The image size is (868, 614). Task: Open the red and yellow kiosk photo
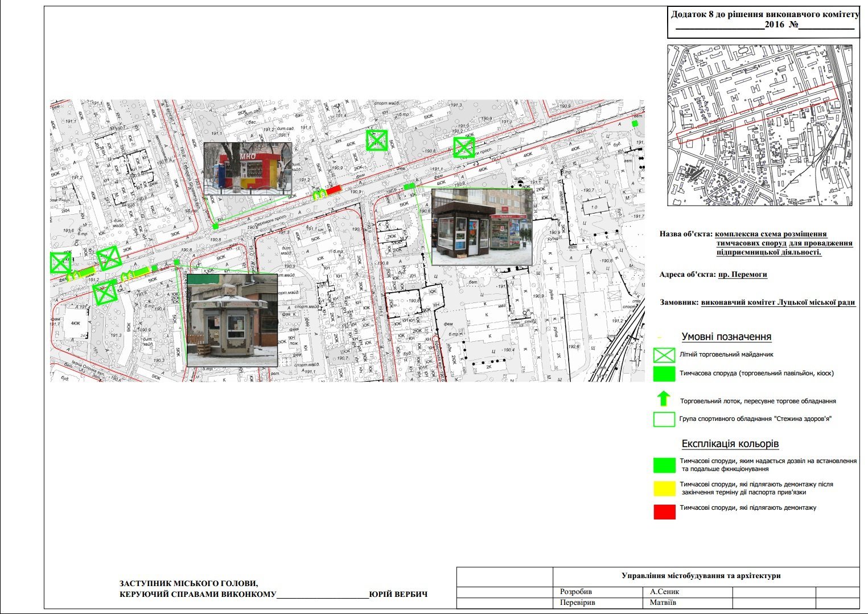[x=248, y=168]
